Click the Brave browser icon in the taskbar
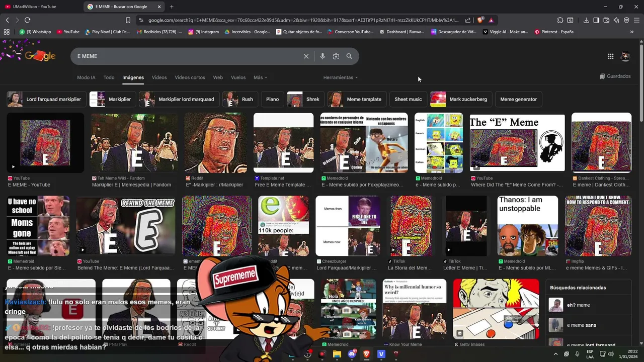The width and height of the screenshot is (644, 362). click(x=366, y=354)
